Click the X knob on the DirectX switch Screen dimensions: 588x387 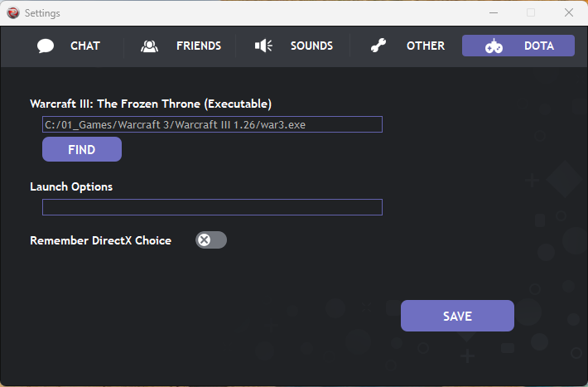(204, 239)
